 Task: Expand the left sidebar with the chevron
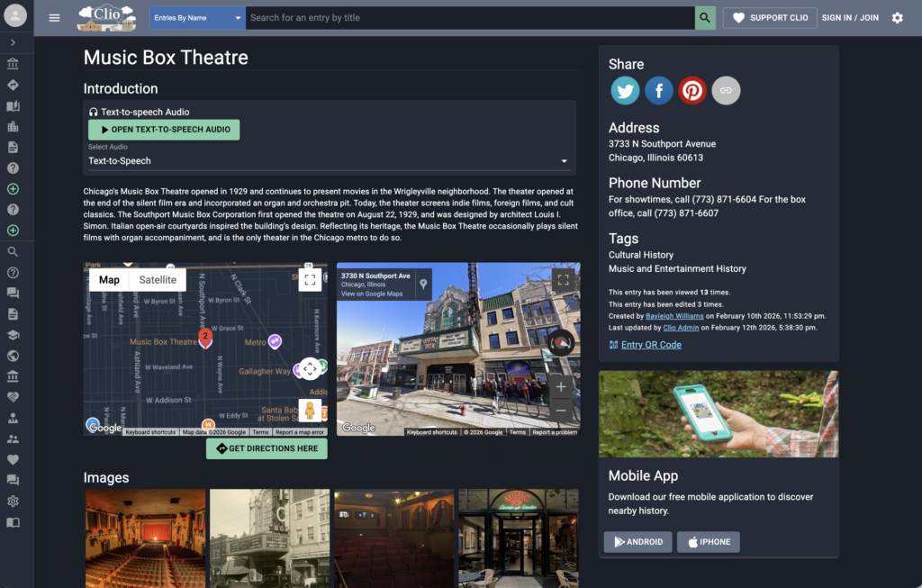click(13, 41)
